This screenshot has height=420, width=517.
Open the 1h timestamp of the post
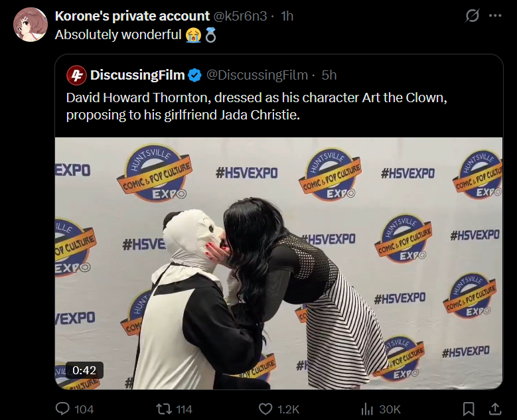point(287,16)
